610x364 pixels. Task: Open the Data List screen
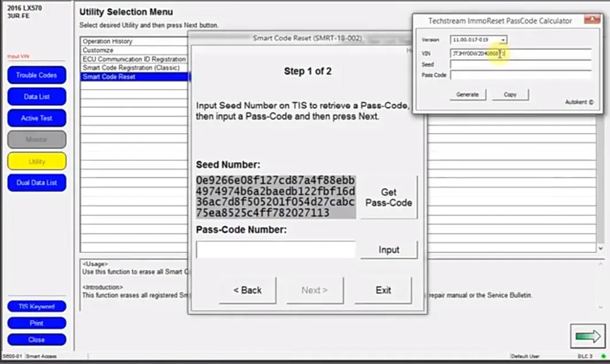tap(37, 96)
